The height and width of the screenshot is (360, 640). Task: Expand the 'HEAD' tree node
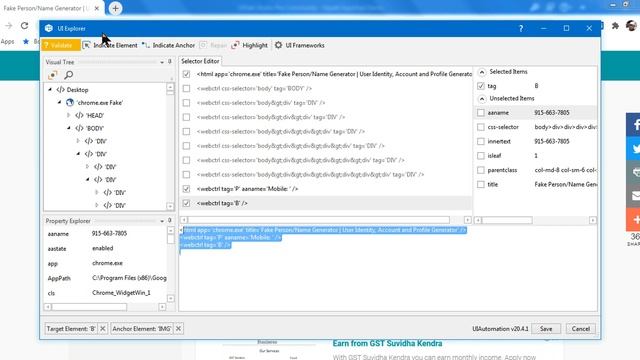tap(69, 116)
